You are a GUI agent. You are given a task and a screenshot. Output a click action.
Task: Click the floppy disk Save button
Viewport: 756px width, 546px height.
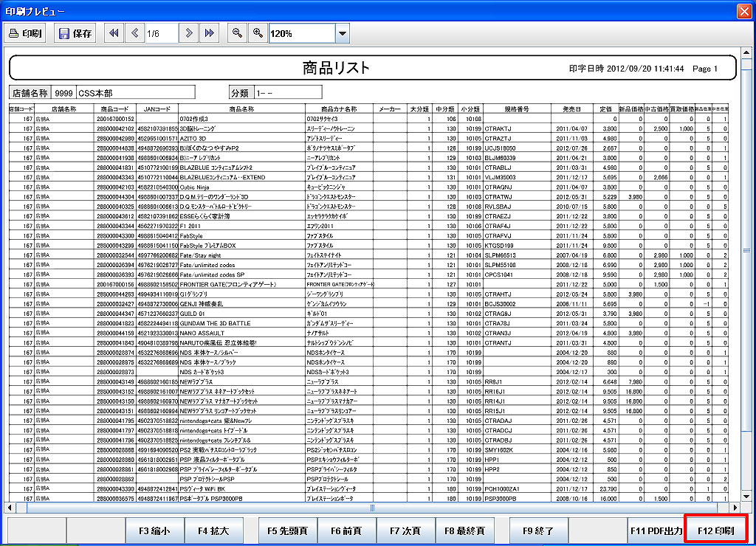coord(75,33)
